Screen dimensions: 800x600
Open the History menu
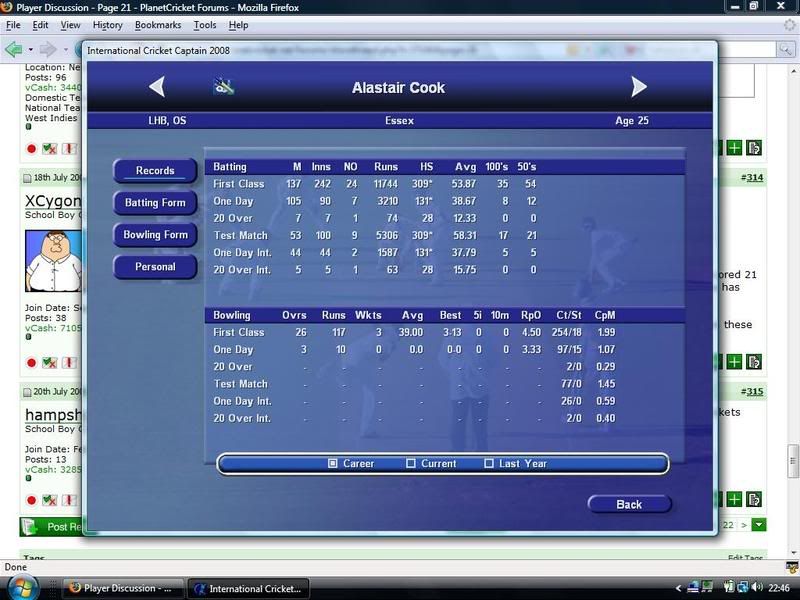click(108, 25)
